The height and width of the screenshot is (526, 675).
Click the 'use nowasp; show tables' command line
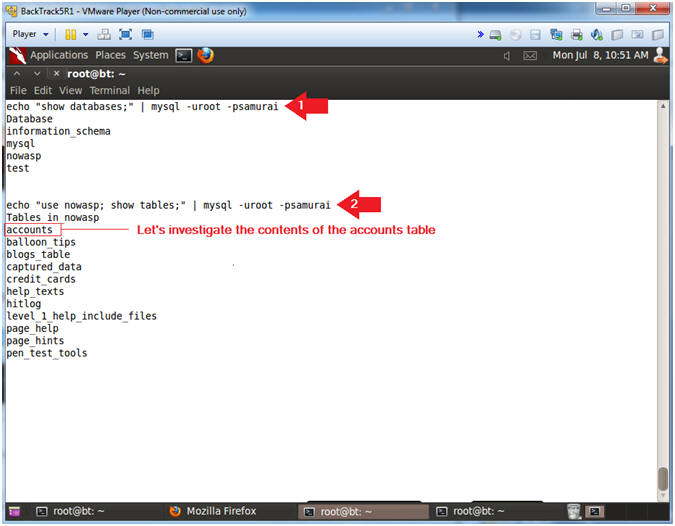click(168, 205)
